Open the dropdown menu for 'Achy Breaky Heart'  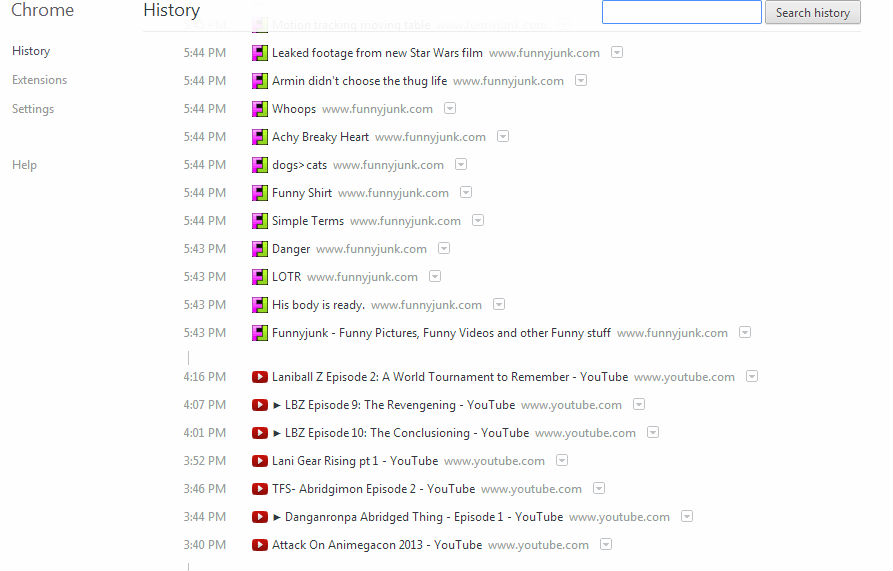pos(503,136)
